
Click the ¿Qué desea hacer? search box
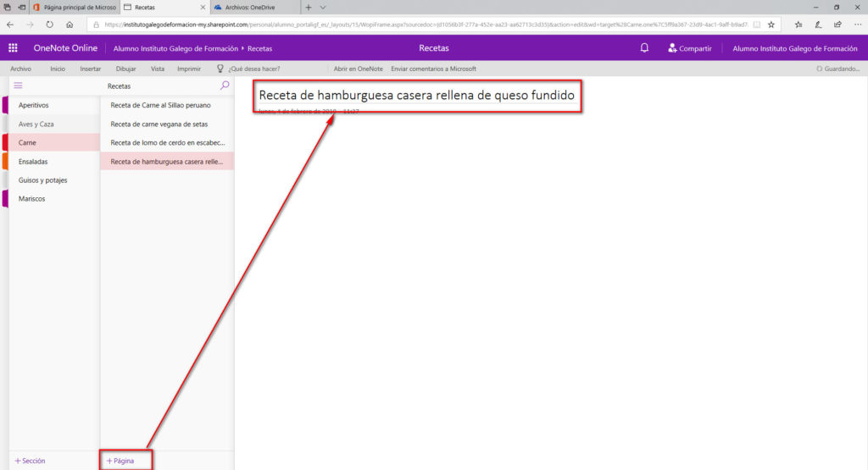pyautogui.click(x=253, y=69)
